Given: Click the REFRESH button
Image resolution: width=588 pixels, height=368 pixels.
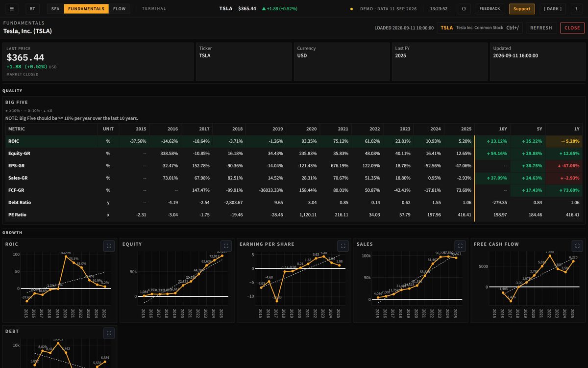Looking at the screenshot, I should coord(541,28).
